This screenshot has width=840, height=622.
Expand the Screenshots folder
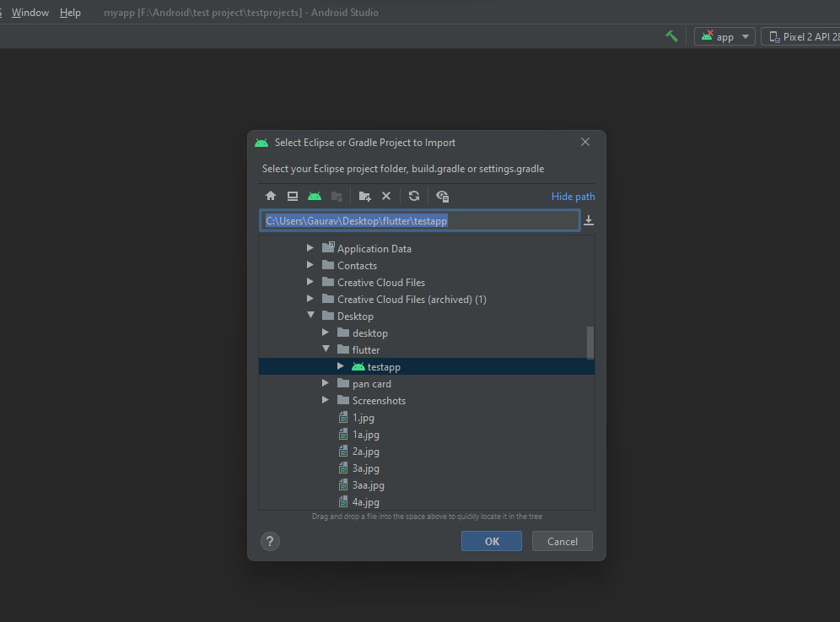pyautogui.click(x=326, y=400)
